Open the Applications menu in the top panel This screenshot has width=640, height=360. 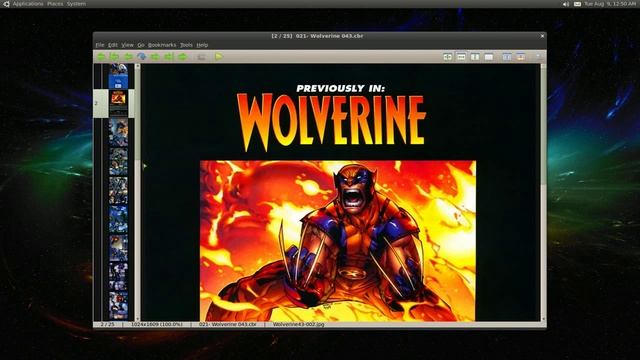click(x=28, y=4)
